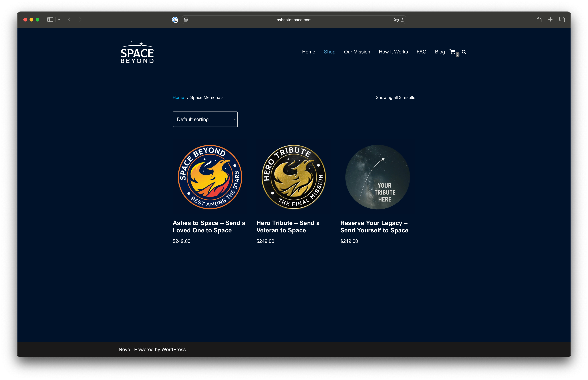This screenshot has height=380, width=588.
Task: Expand sidebar options chevron
Action: 59,20
